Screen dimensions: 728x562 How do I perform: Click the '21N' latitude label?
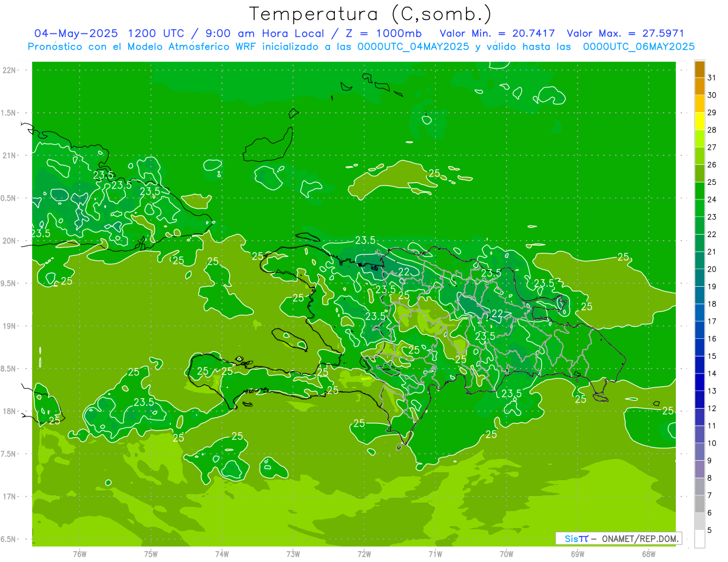(x=9, y=155)
